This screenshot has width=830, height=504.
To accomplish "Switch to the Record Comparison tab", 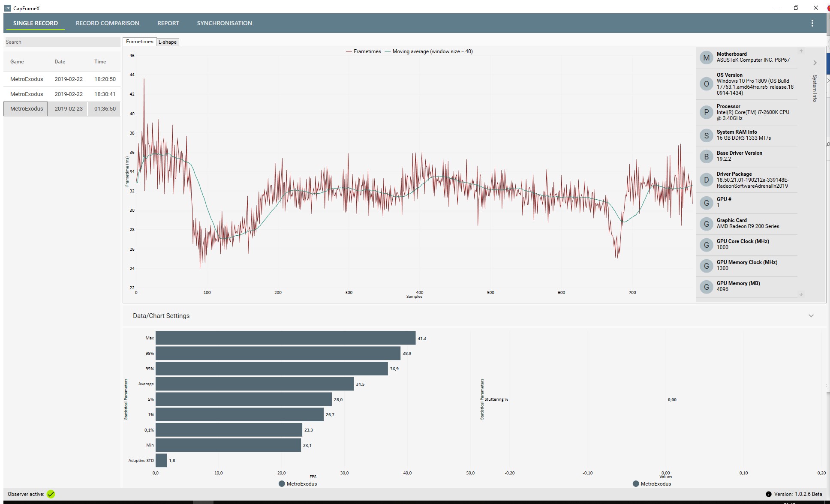I will [107, 23].
